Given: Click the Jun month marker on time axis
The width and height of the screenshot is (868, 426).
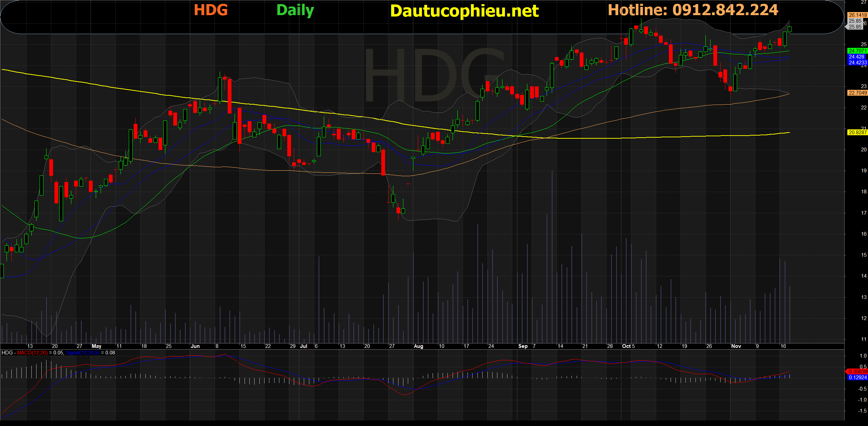Looking at the screenshot, I should 195,346.
